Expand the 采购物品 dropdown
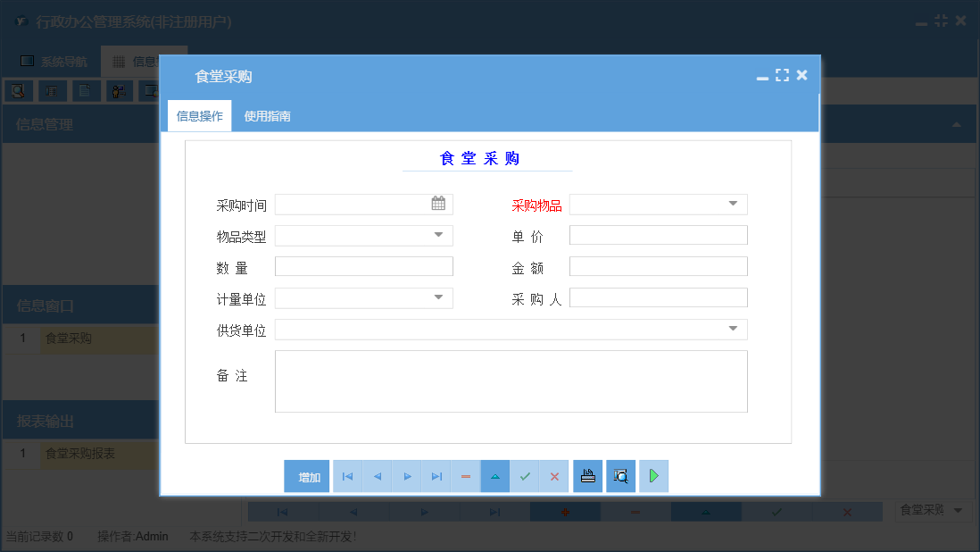Viewport: 980px width, 552px height. 733,204
